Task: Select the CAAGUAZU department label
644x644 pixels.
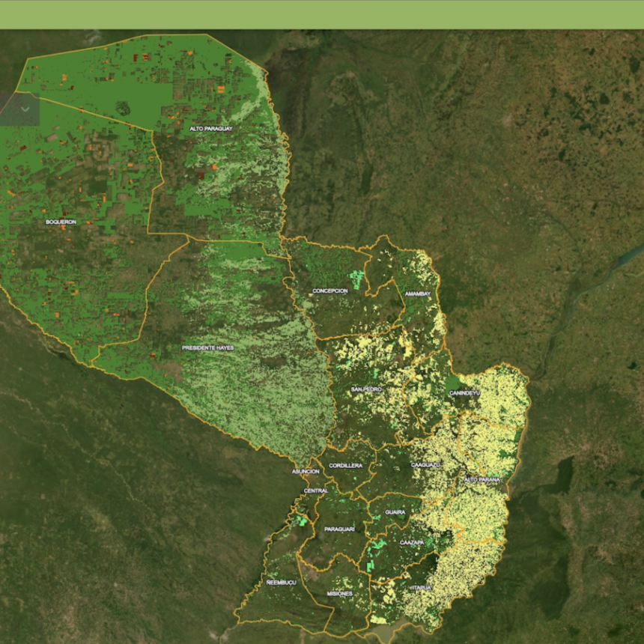Action: 425,465
